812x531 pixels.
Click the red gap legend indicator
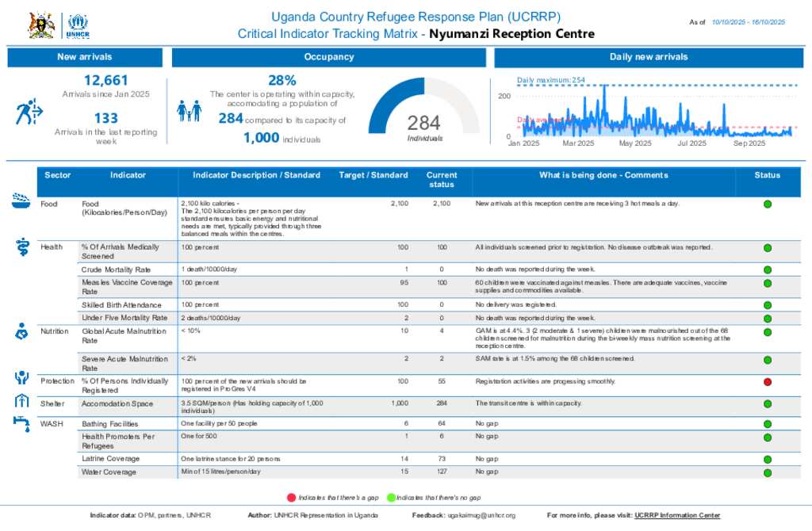click(291, 498)
